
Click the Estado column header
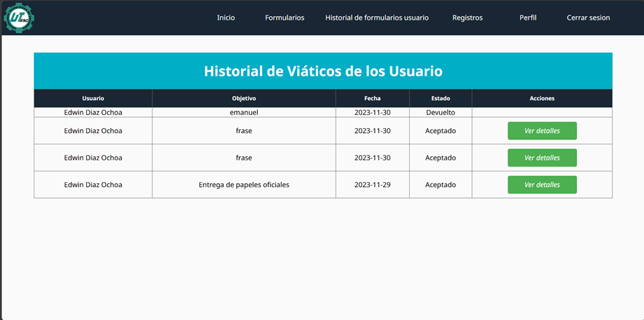pos(441,98)
